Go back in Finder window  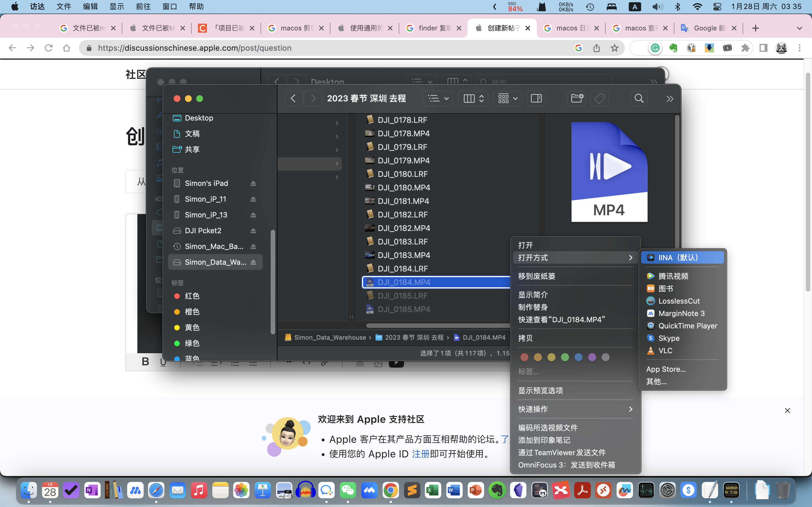coord(293,98)
